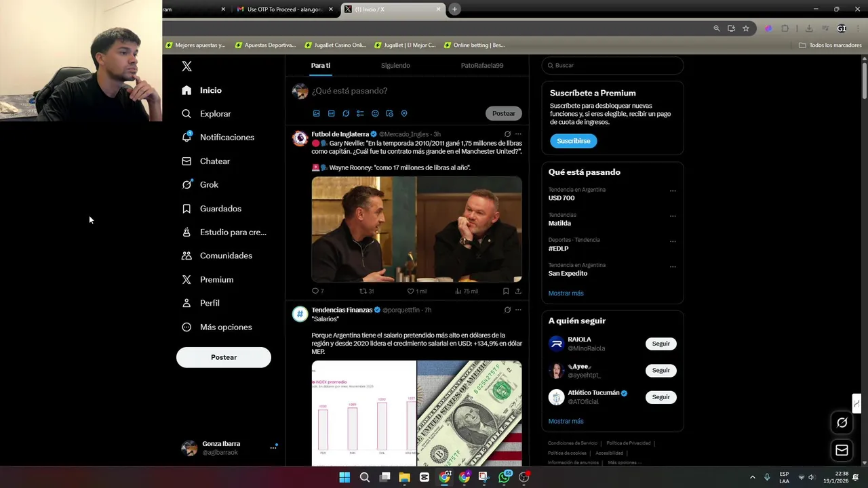Open Gonza Ibarra account menu dots
The width and height of the screenshot is (868, 488).
(273, 447)
